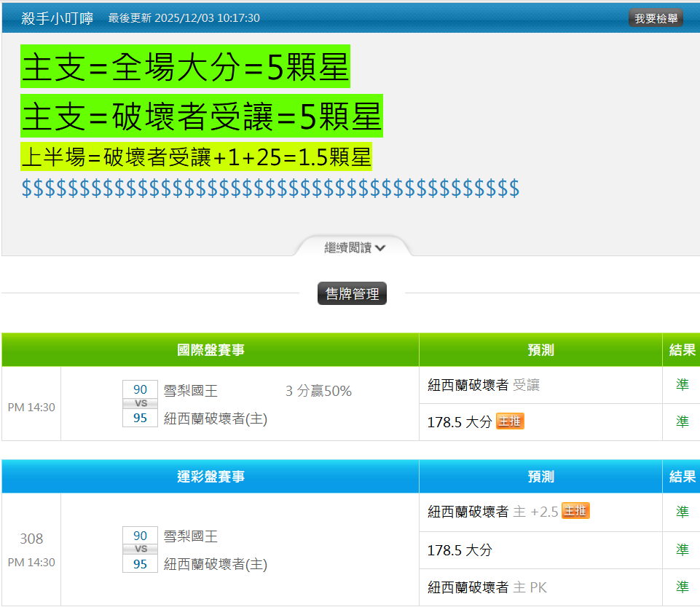Viewport: 700px width, 607px height.
Task: Click the 準 result for 主 PK row
Action: pyautogui.click(x=682, y=587)
